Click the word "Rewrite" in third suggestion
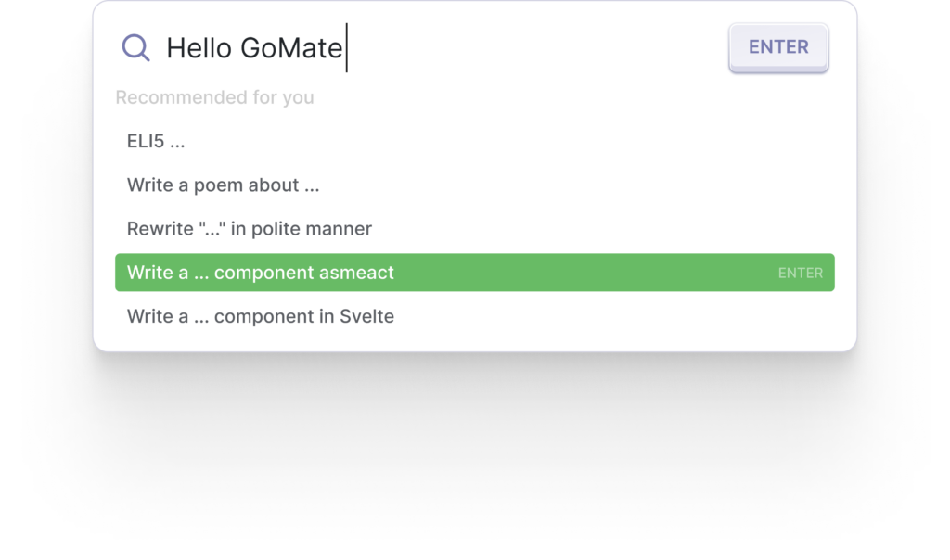Viewport: 950px width, 560px height. pyautogui.click(x=160, y=229)
